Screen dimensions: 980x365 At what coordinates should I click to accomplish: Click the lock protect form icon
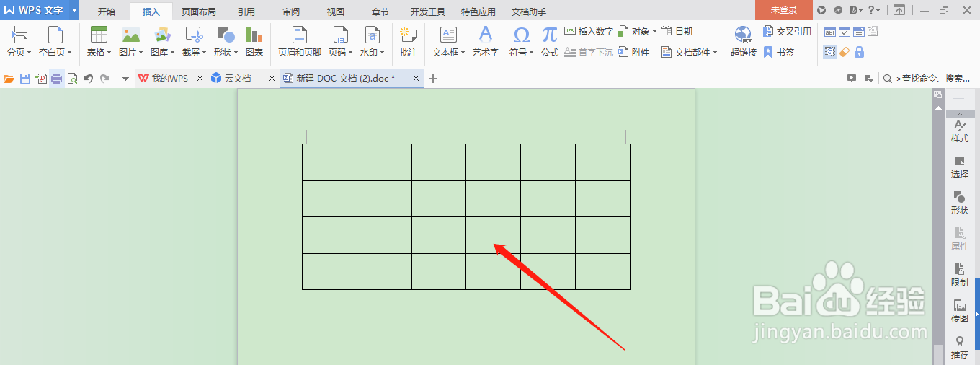(x=859, y=52)
